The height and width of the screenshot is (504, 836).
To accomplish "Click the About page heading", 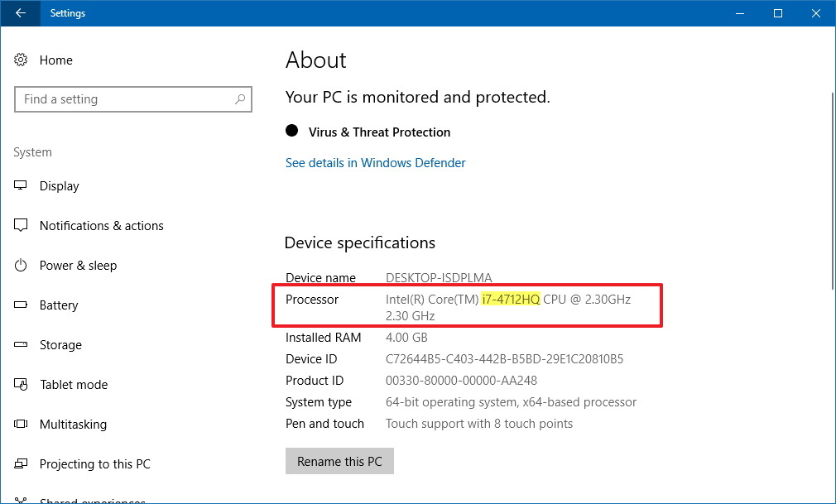I will click(316, 60).
